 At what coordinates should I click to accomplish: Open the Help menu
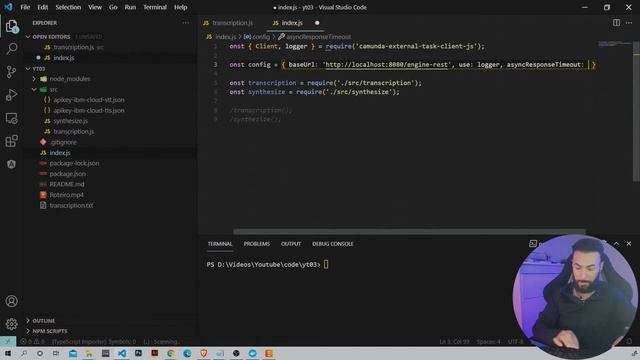(180, 7)
